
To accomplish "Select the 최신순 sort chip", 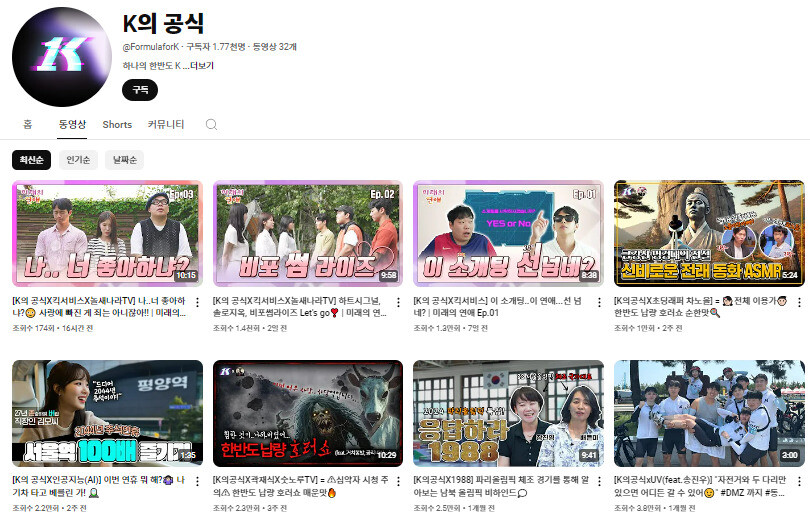I will [x=31, y=159].
